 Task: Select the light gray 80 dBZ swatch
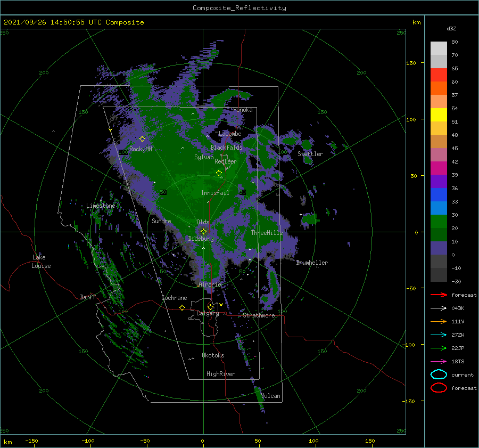(x=439, y=48)
